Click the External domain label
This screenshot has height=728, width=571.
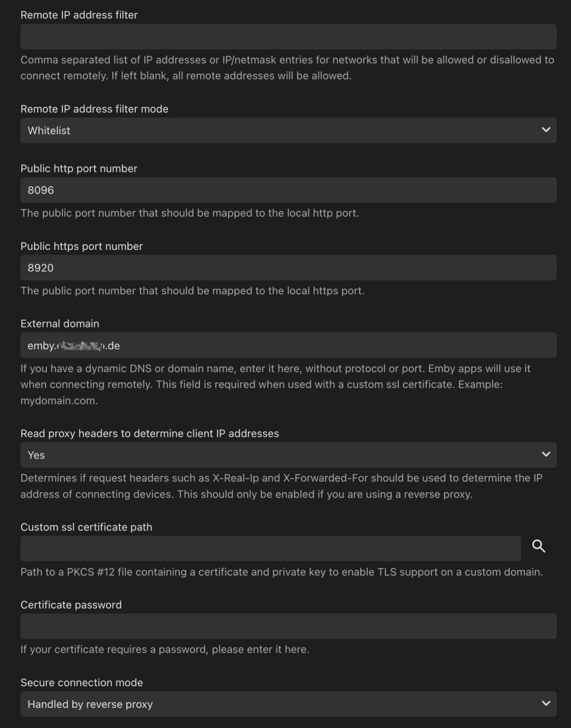[60, 323]
